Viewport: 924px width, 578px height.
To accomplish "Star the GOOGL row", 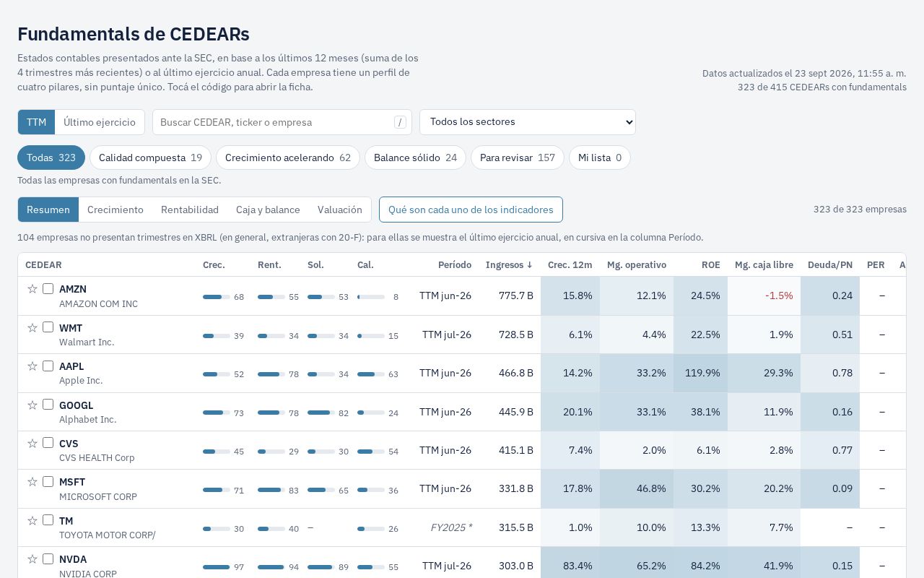I will click(32, 405).
